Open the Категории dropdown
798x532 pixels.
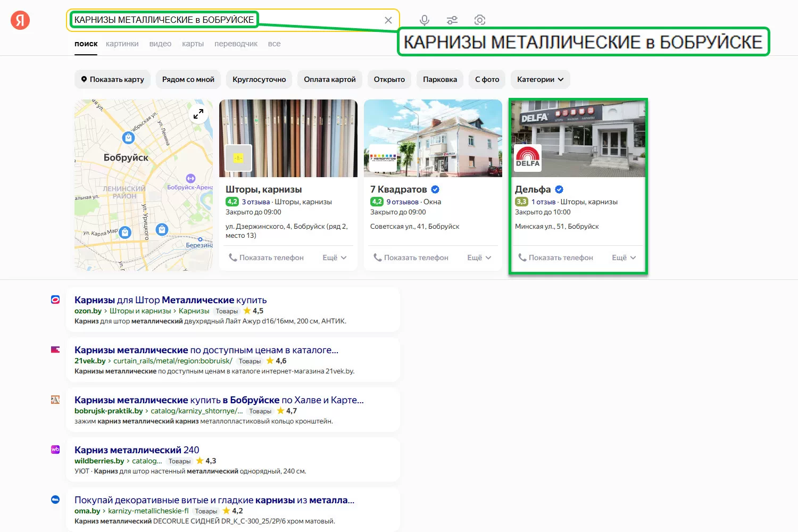pos(540,79)
